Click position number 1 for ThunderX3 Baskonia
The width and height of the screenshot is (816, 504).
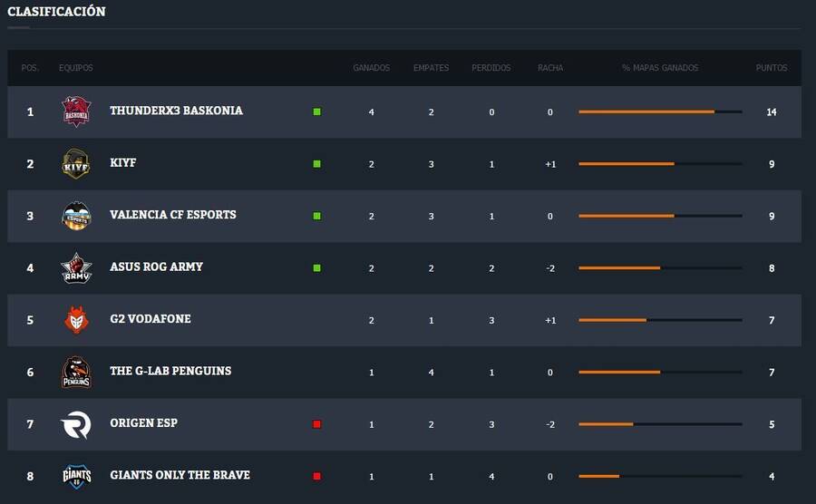[30, 111]
